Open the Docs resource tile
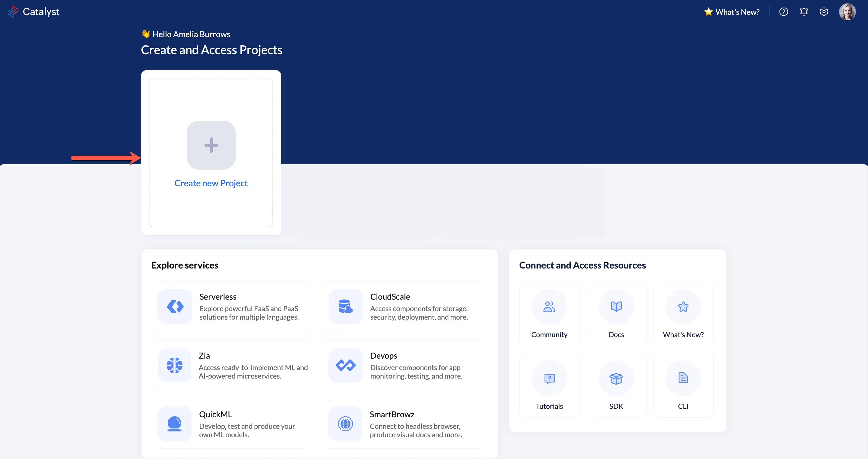868x459 pixels. click(x=616, y=314)
